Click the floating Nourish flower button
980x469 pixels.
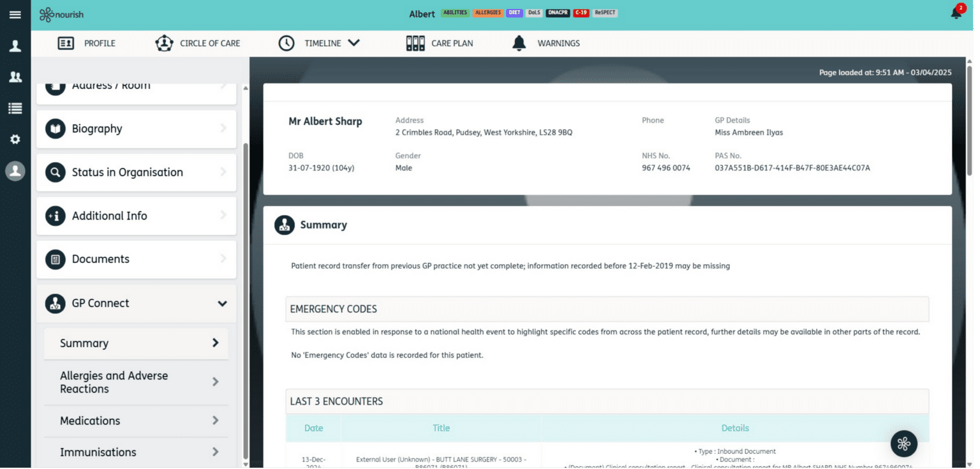coord(903,443)
